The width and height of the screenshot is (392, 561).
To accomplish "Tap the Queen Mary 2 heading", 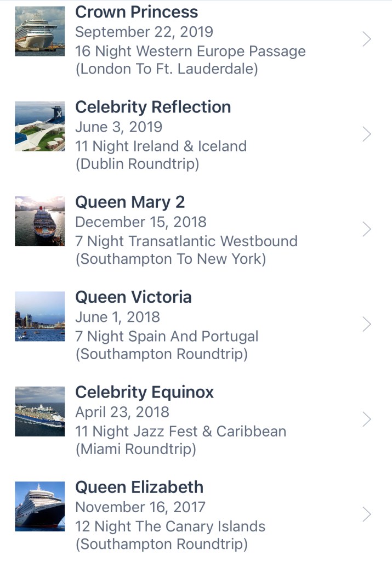I will (130, 202).
